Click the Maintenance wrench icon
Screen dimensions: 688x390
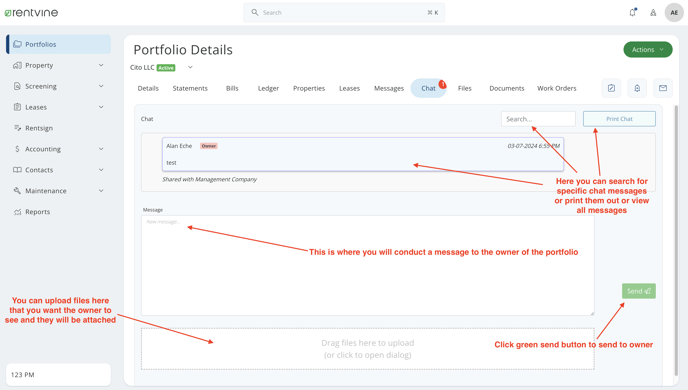17,190
